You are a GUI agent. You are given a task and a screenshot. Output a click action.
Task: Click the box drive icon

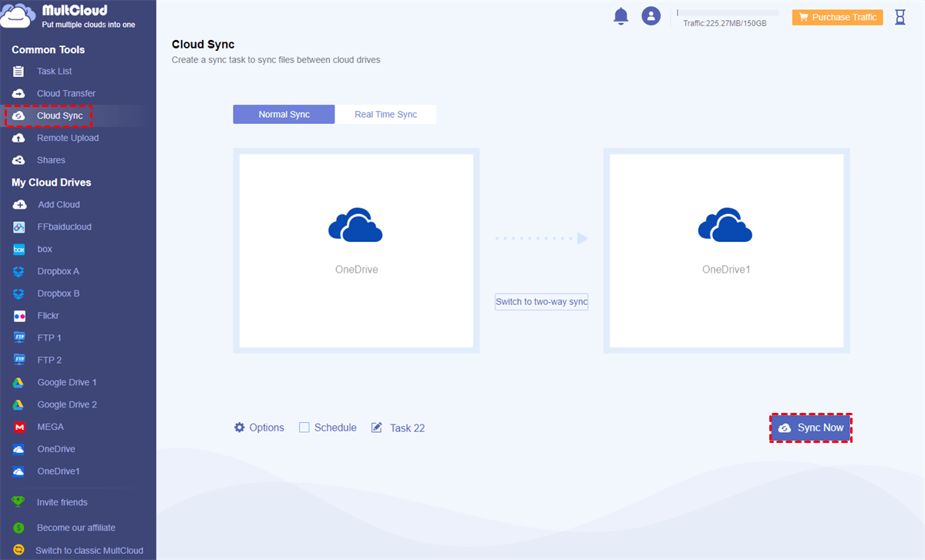pyautogui.click(x=19, y=250)
